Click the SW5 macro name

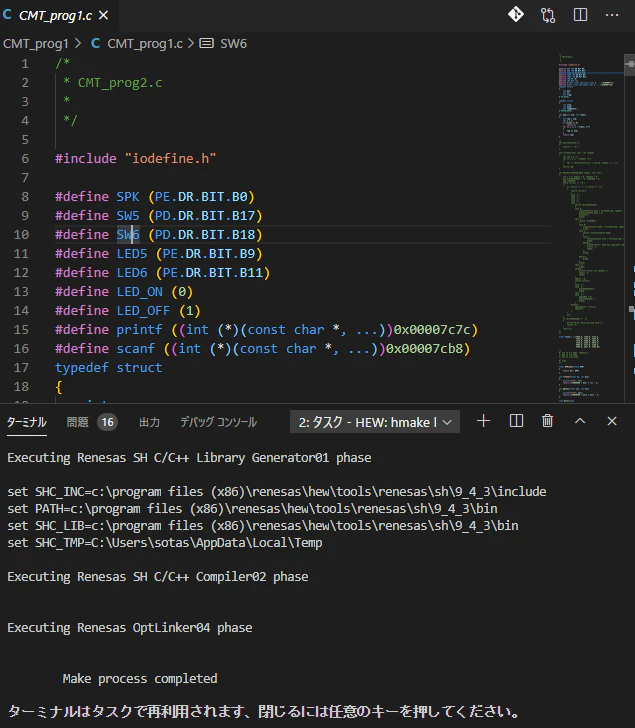pyautogui.click(x=128, y=215)
